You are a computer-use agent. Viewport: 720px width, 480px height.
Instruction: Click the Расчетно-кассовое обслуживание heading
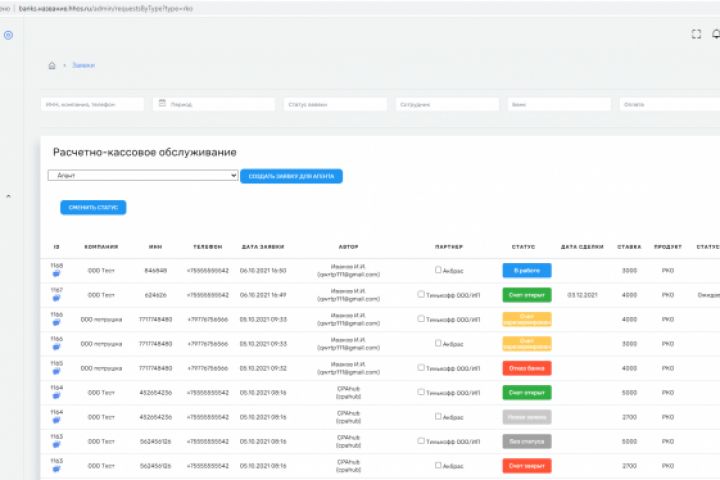click(x=145, y=152)
